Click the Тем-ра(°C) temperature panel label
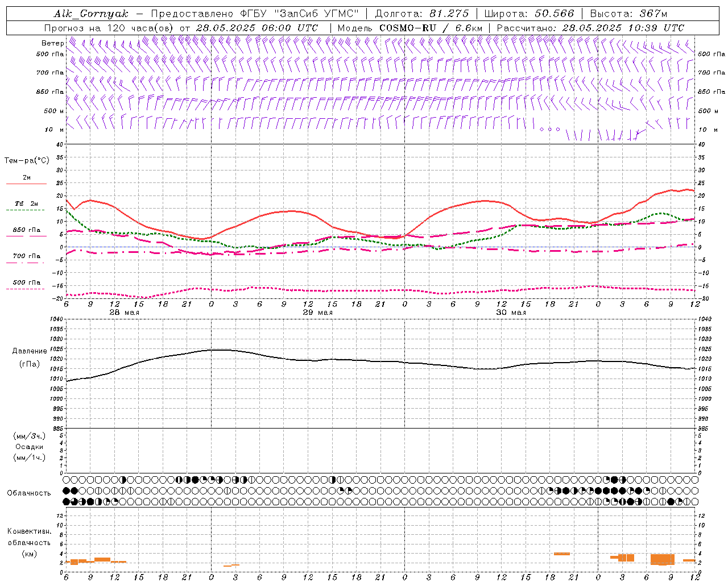The height and width of the screenshot is (582, 728). pos(27,161)
